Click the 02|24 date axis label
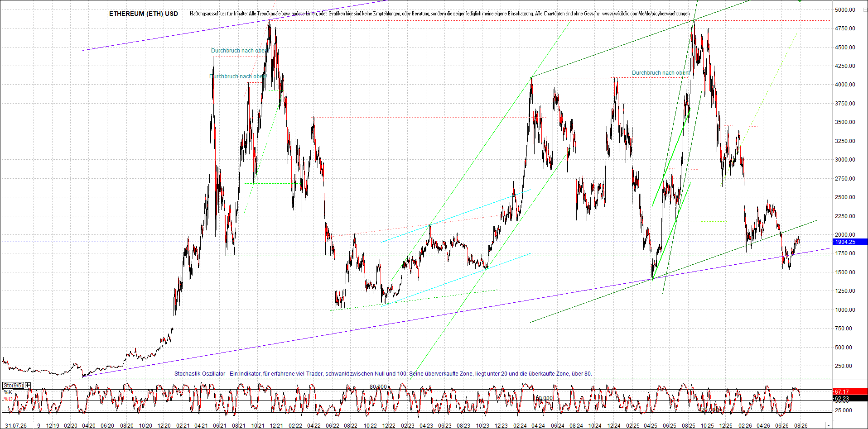This screenshot has width=868, height=429. [x=520, y=426]
